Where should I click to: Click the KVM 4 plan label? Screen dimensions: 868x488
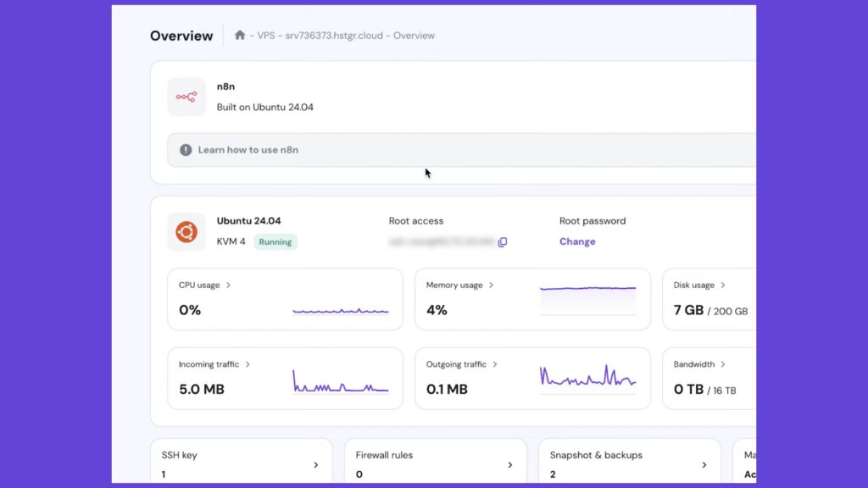pos(231,241)
